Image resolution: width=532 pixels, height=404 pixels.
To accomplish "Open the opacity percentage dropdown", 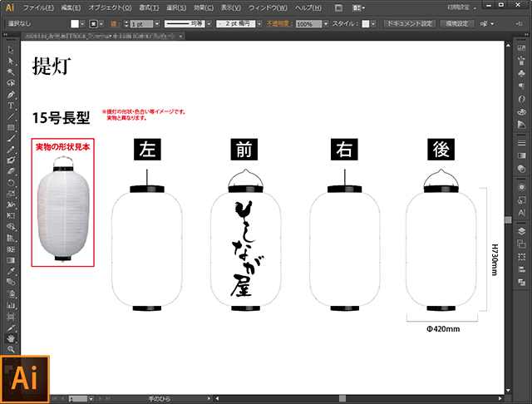I will coord(326,24).
